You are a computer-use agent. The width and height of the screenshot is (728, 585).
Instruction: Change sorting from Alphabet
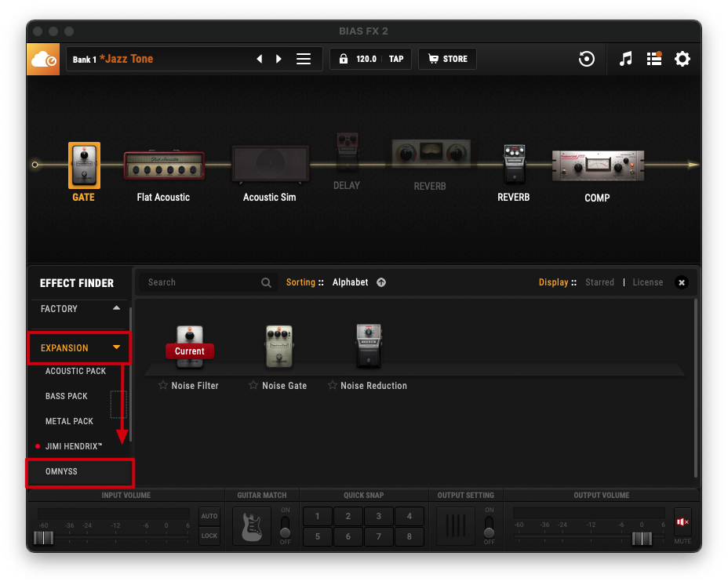pyautogui.click(x=350, y=282)
